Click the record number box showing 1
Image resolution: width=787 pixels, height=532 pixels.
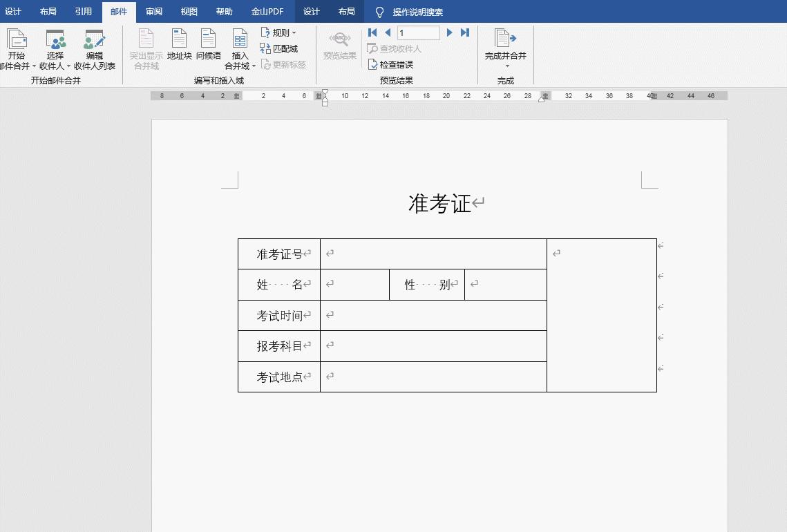417,32
